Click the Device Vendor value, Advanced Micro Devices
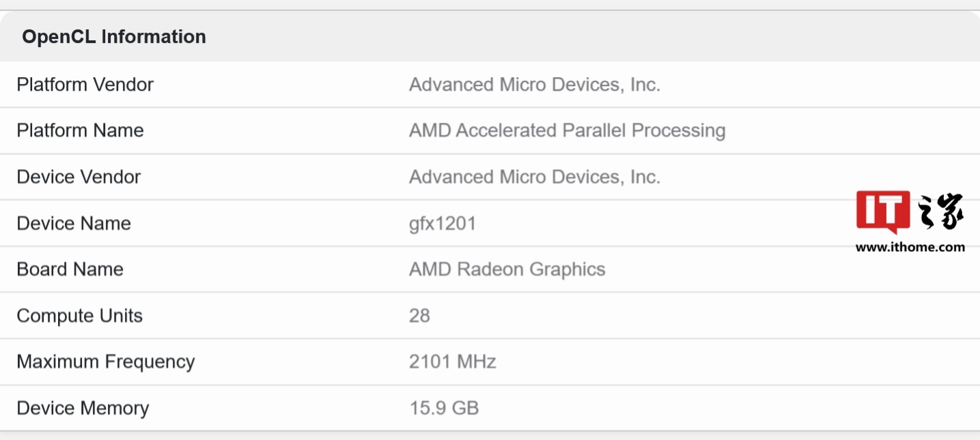980x440 pixels. (534, 177)
